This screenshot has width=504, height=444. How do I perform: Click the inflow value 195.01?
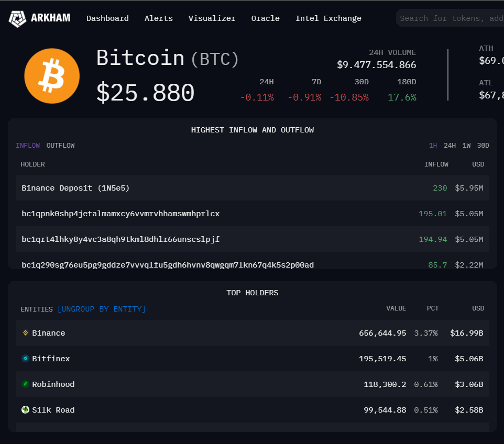pos(433,214)
